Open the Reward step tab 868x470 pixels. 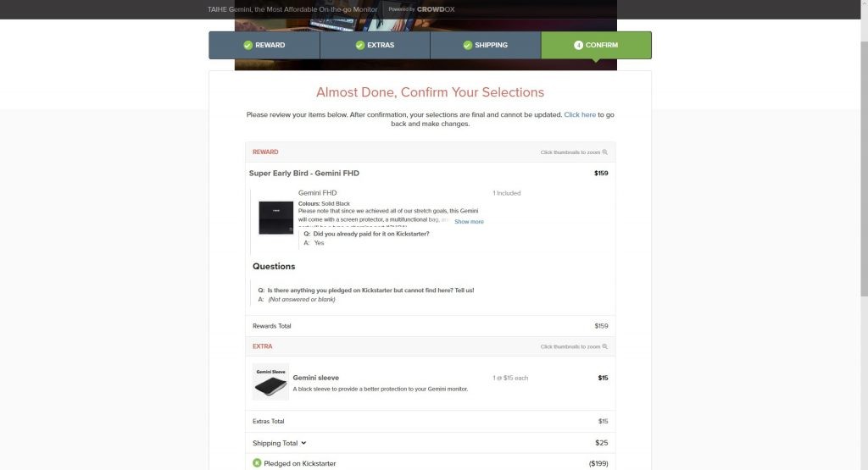tap(264, 46)
